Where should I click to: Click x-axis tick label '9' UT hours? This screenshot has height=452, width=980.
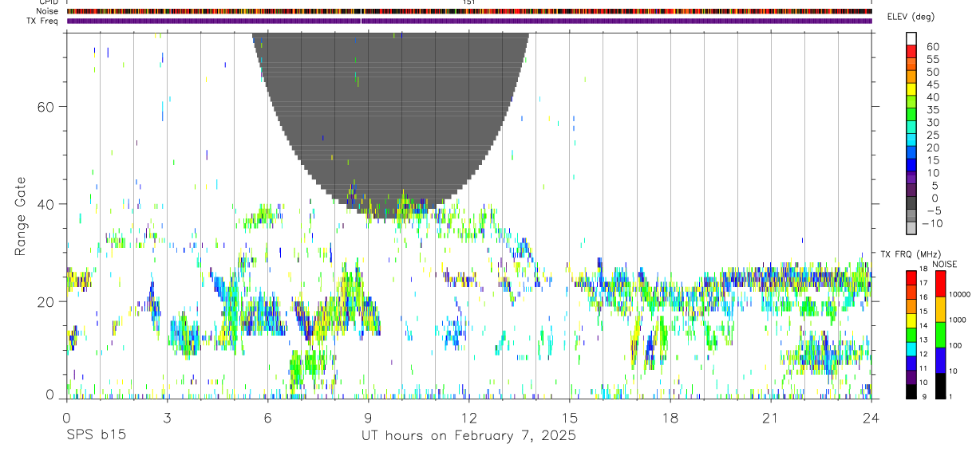(x=368, y=419)
